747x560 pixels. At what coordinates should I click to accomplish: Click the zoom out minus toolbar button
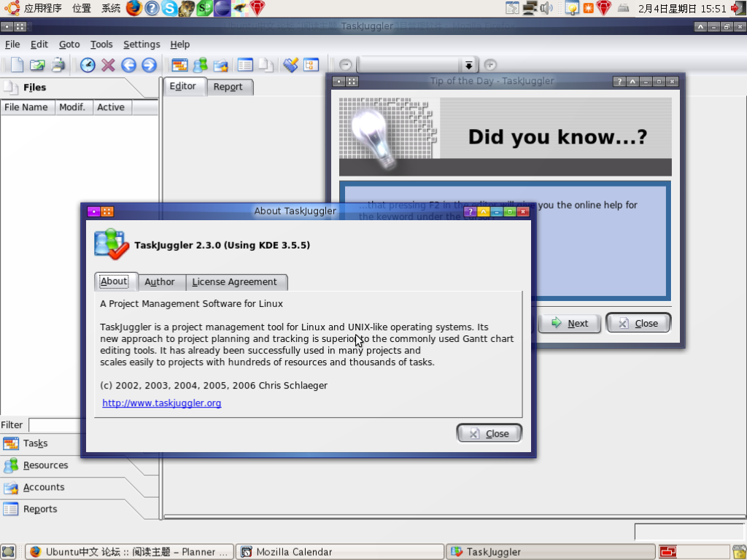point(346,65)
